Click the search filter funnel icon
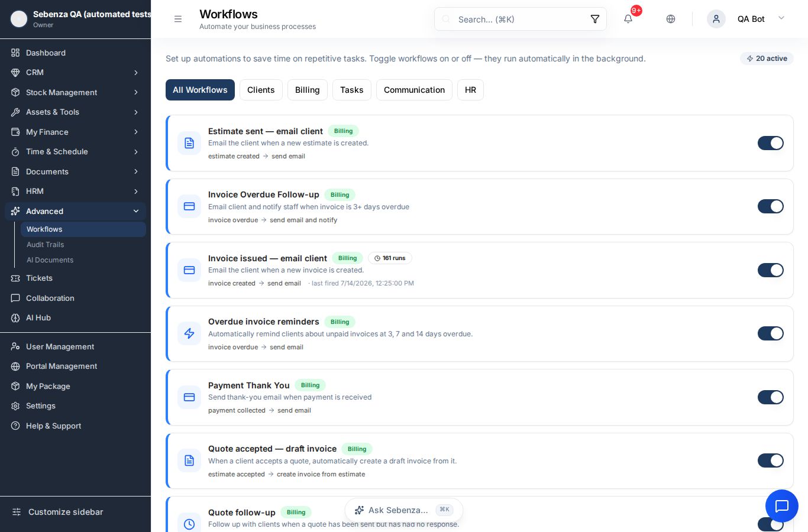 click(x=595, y=19)
